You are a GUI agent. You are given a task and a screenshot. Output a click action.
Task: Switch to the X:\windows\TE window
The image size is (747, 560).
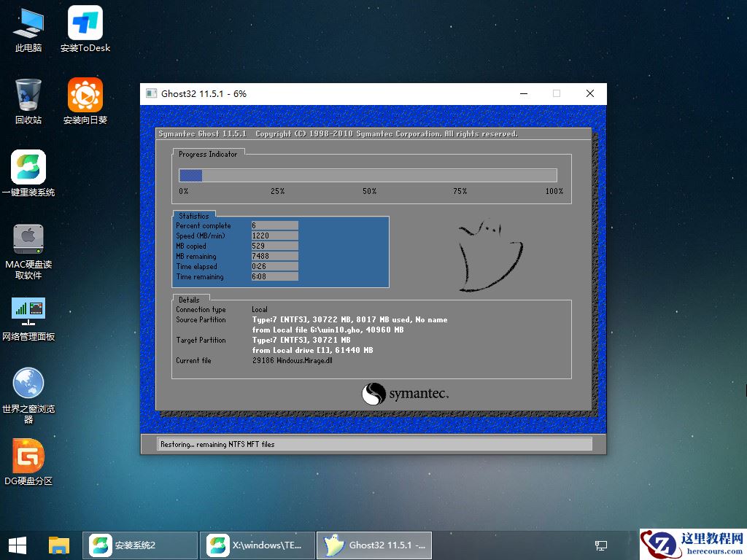click(x=257, y=545)
